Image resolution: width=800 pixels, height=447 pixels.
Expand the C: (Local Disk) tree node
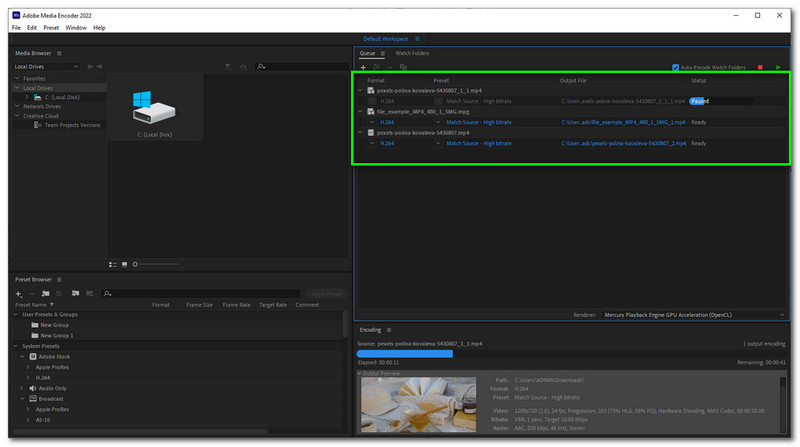(27, 97)
